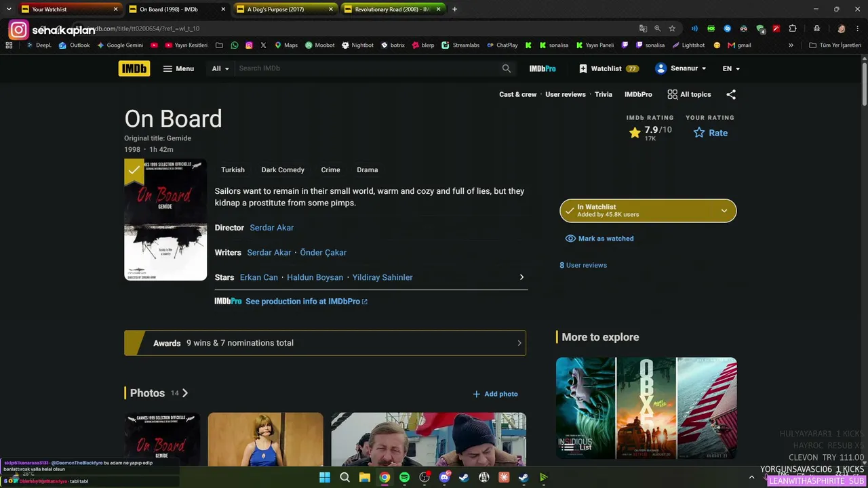Screen dimensions: 868x488
Task: Open a new browser tab
Action: coord(454,9)
